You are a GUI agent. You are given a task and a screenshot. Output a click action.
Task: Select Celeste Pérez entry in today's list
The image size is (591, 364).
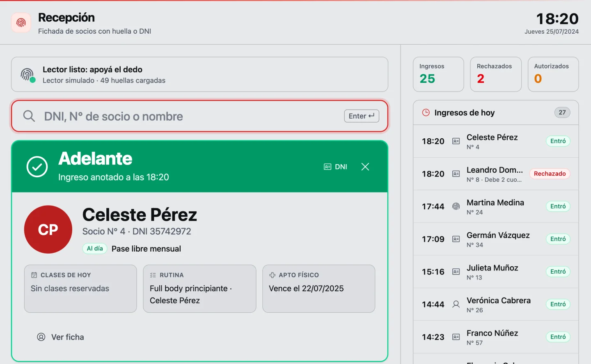(x=496, y=141)
